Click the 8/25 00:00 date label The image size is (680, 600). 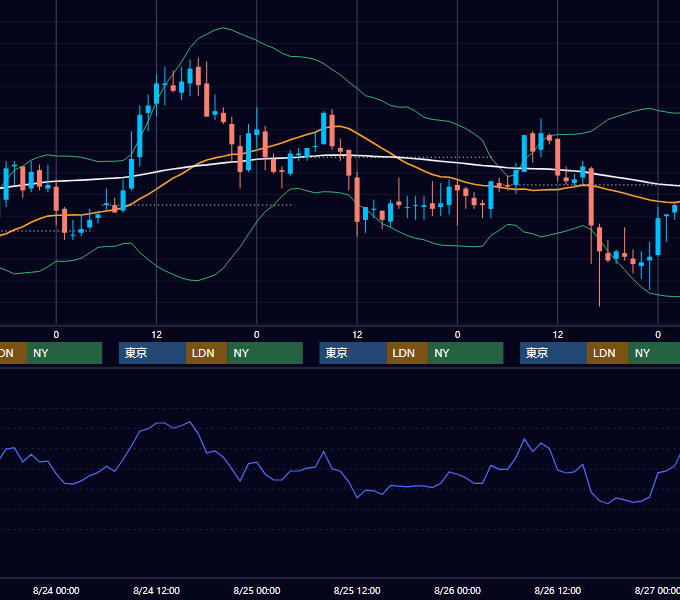[257, 590]
